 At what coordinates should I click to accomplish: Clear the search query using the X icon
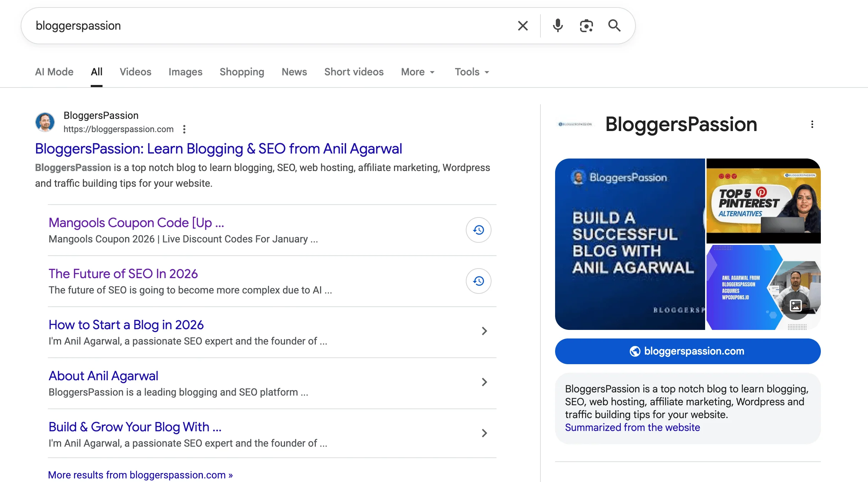[522, 25]
